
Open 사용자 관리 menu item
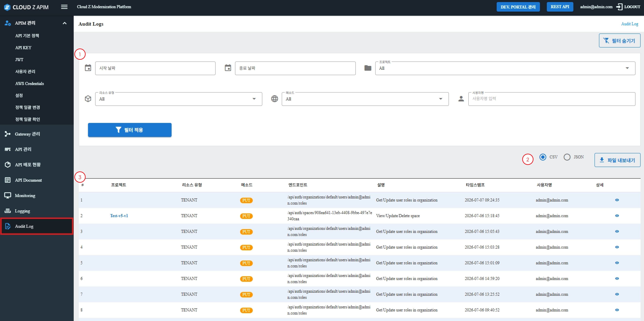click(25, 72)
